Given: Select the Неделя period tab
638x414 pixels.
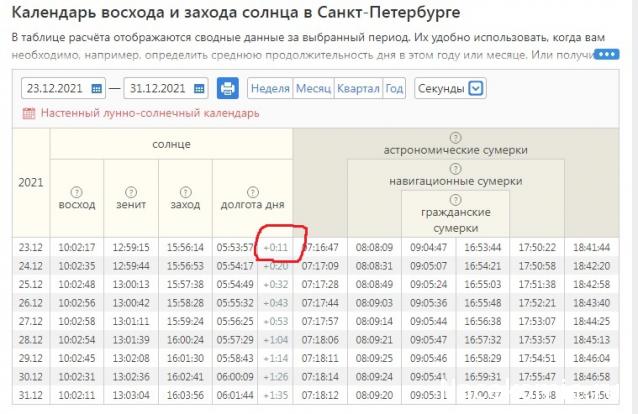Looking at the screenshot, I should 270,88.
